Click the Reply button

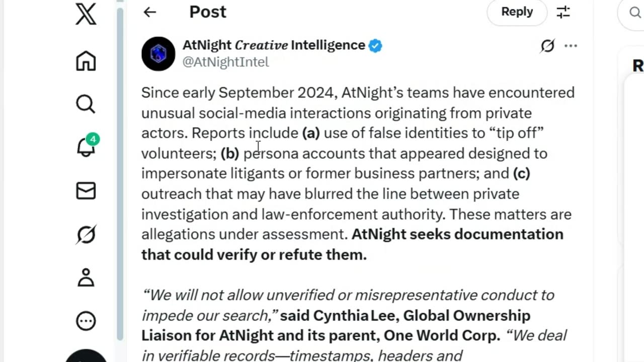517,12
